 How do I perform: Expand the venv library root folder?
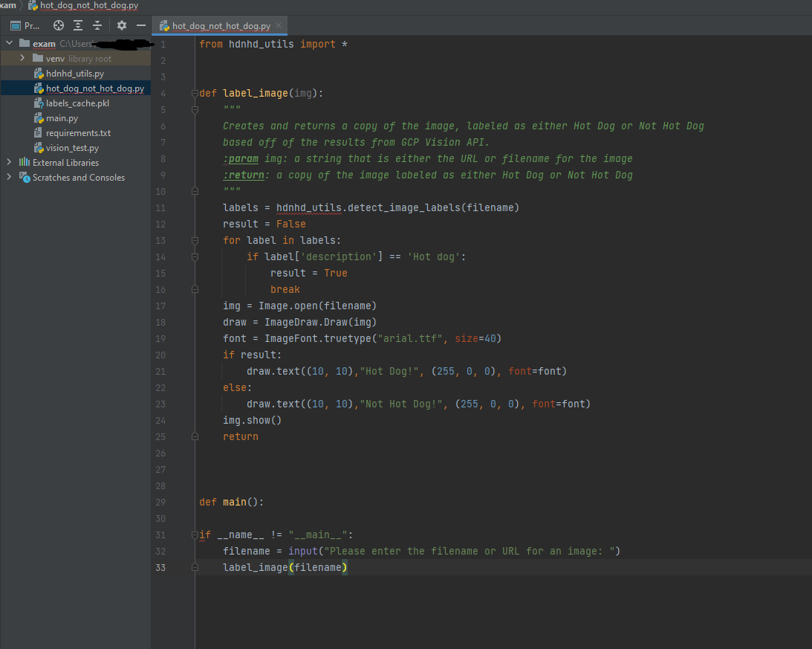(x=22, y=59)
